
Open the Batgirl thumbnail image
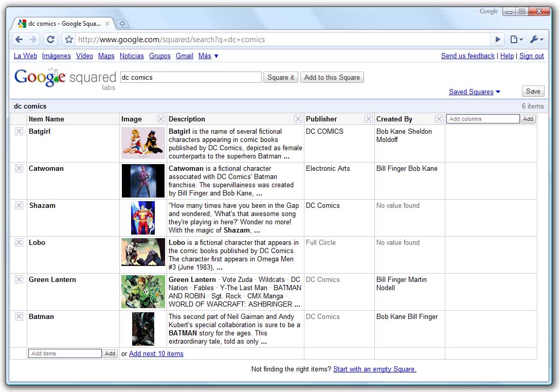point(143,143)
